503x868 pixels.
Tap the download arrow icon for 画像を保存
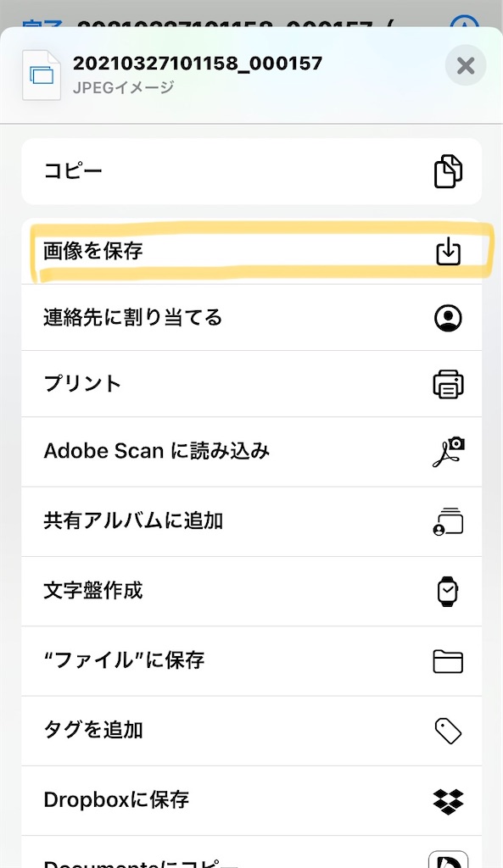point(448,251)
